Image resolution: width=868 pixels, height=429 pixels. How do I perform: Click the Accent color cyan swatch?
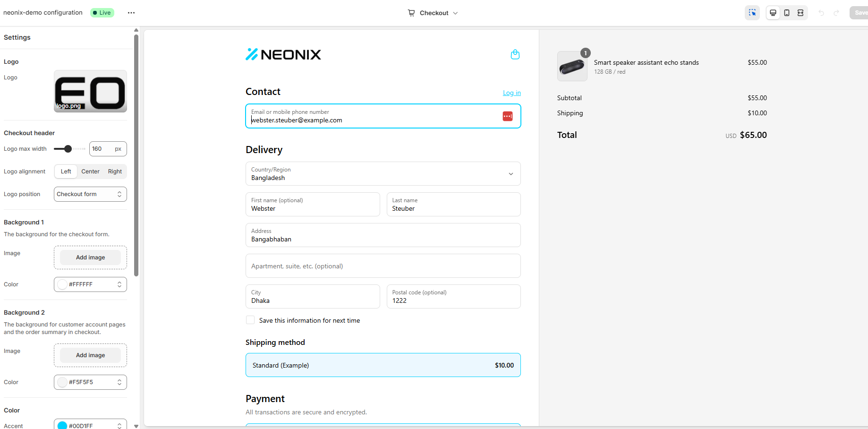[x=62, y=426]
